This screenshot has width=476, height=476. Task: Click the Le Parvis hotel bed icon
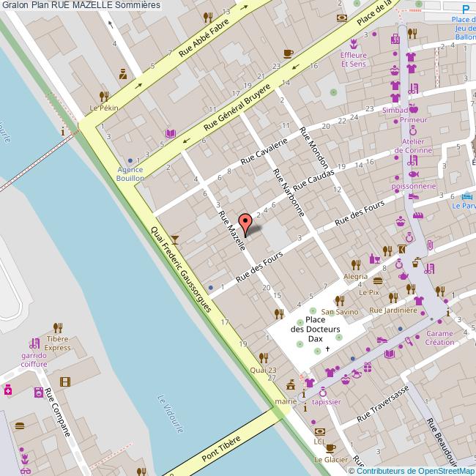tap(467, 196)
